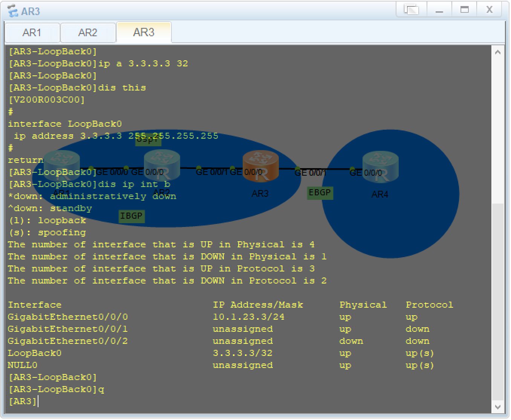Click the Interface column header
511x420 pixels.
click(35, 305)
